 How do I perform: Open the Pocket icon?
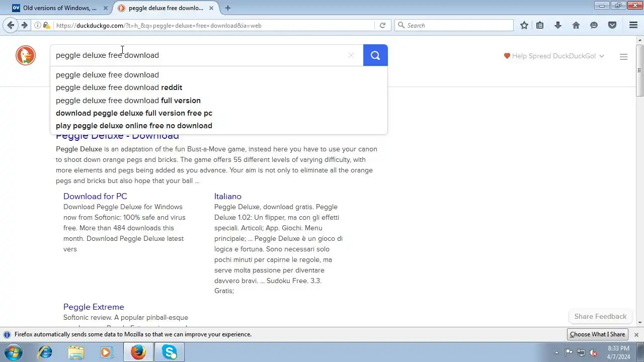pyautogui.click(x=612, y=25)
